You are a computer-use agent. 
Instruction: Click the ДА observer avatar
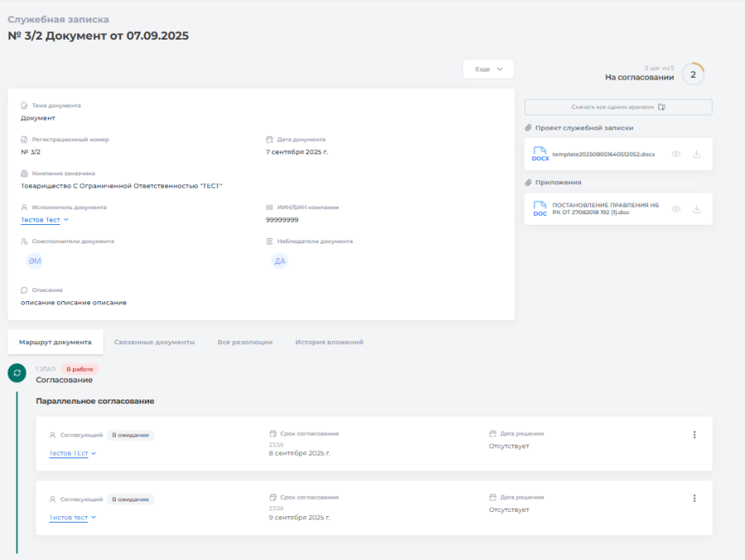click(280, 261)
